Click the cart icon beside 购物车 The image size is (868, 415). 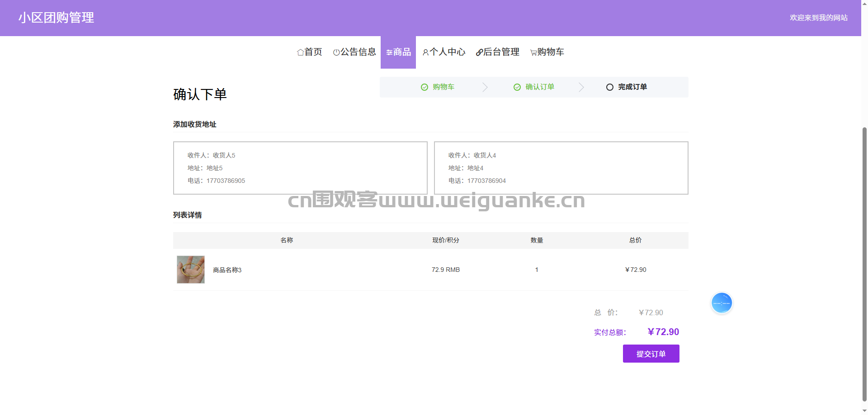pyautogui.click(x=533, y=53)
